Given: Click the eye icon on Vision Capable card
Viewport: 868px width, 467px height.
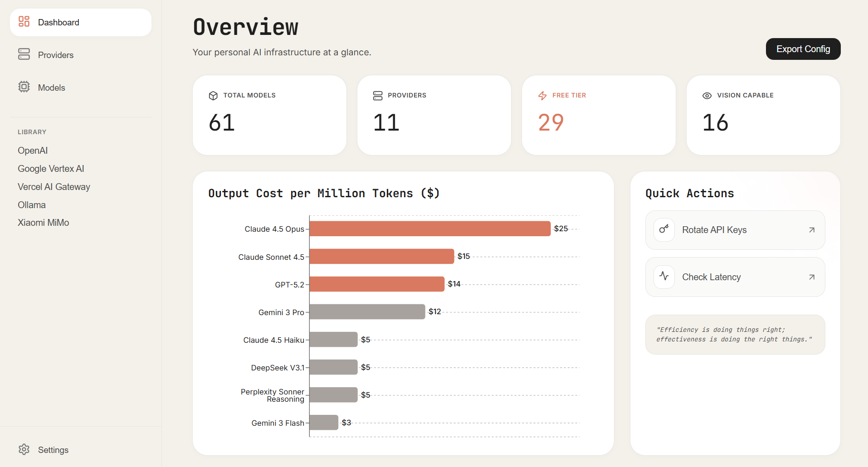Looking at the screenshot, I should click(707, 96).
